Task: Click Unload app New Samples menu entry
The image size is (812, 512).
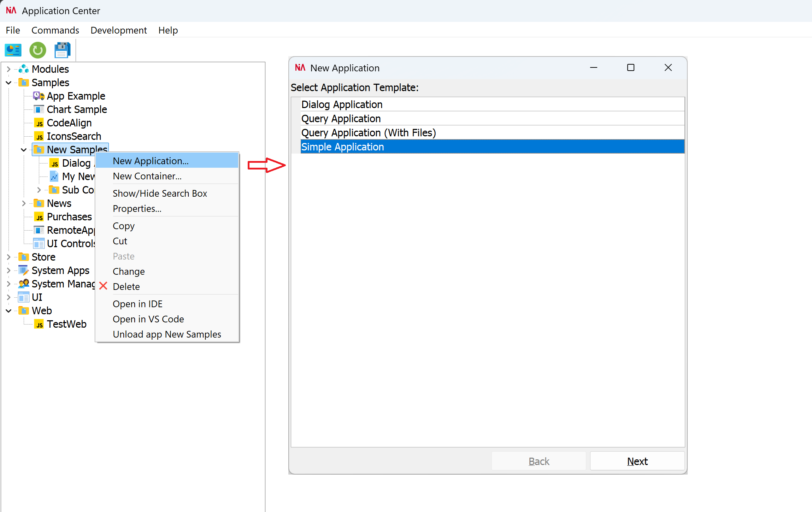Action: click(167, 334)
